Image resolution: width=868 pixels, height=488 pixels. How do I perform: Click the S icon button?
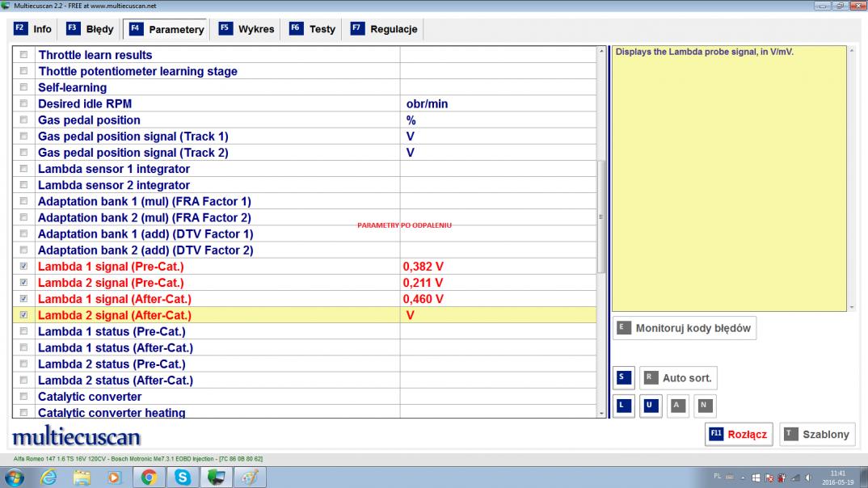[x=623, y=378]
